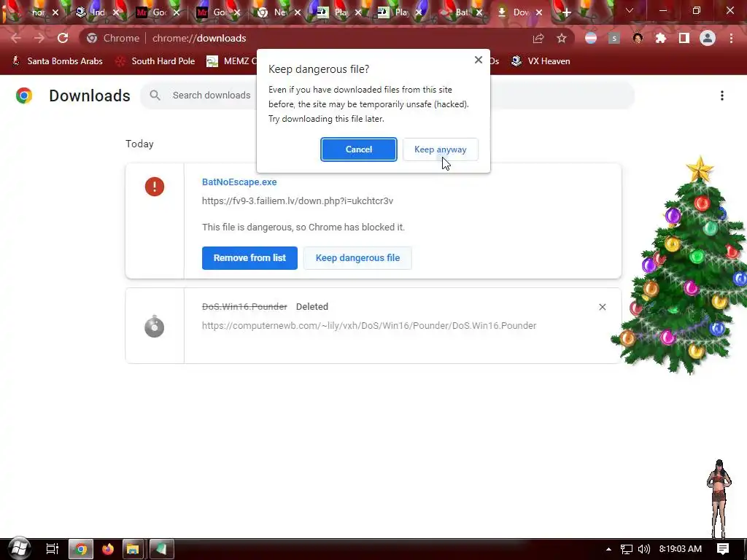Click the striped flag extension icon
The image size is (747, 560).
591,38
